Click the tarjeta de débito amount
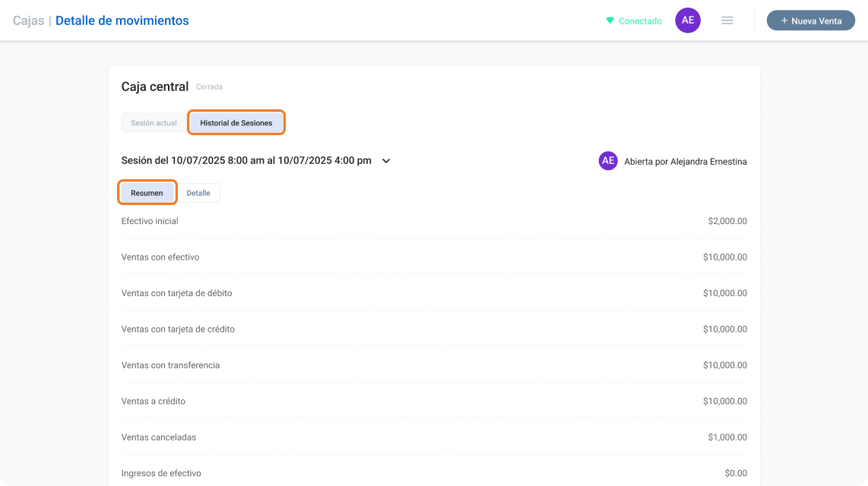 point(724,293)
